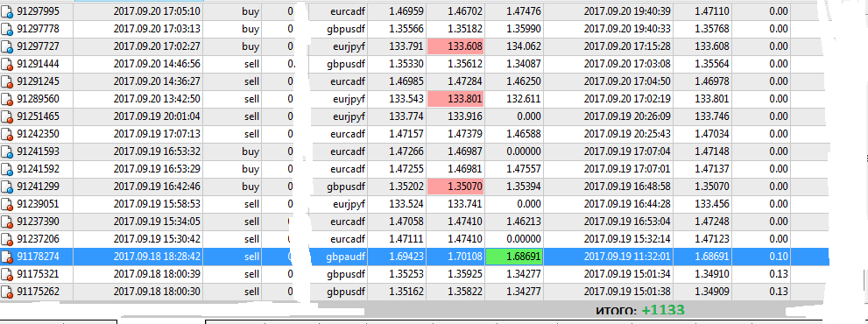The image size is (868, 324).
Task: Click green take profit cell 1.68691
Action: (x=514, y=257)
